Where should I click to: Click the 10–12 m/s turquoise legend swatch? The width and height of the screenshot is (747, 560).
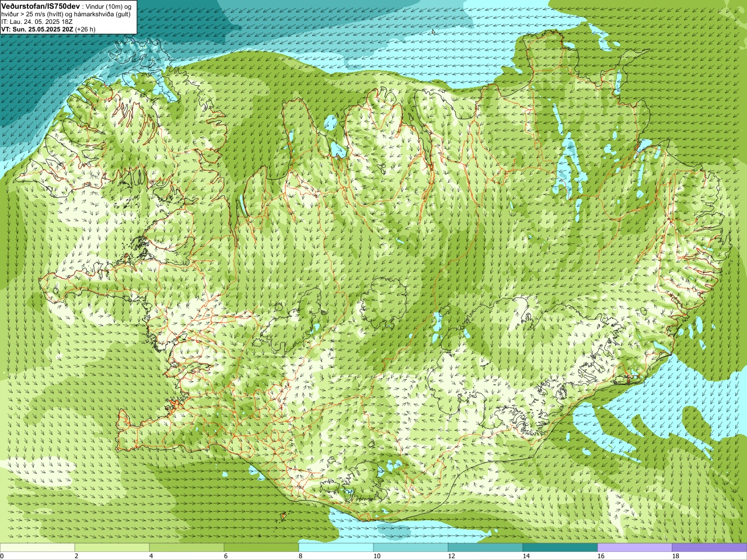[411, 548]
